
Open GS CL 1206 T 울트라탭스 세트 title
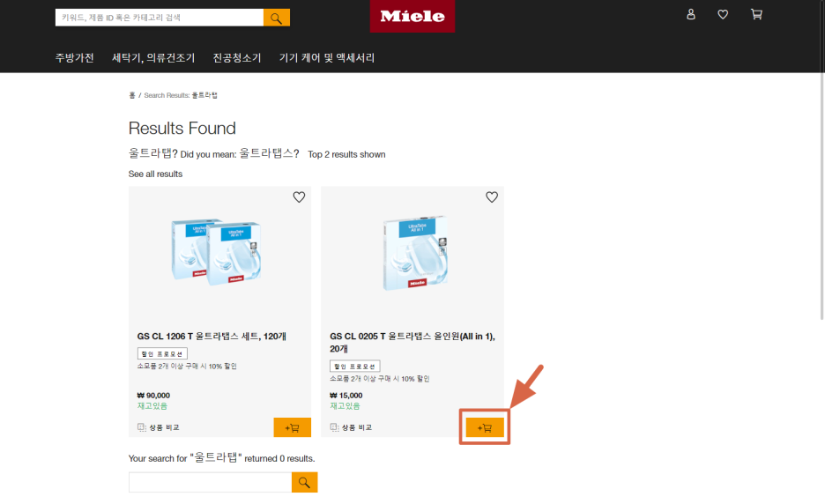[x=212, y=337]
